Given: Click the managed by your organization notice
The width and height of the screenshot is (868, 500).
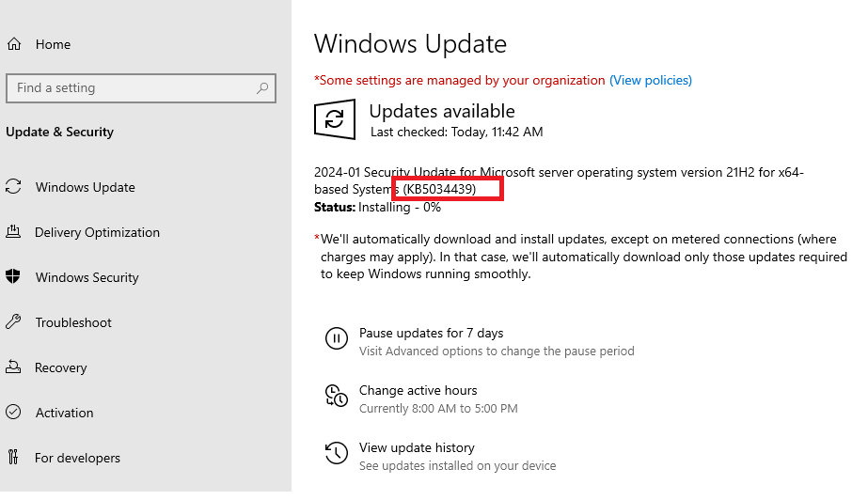Looking at the screenshot, I should [460, 80].
